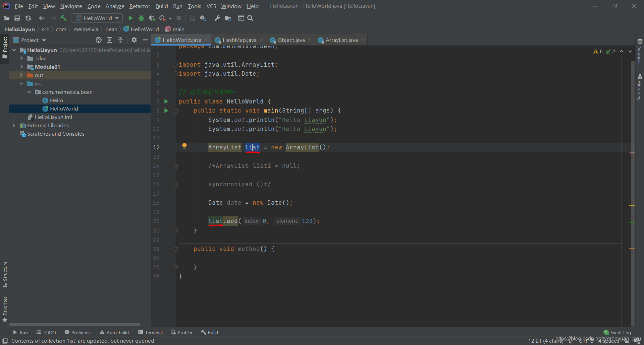Click Collapse All icon in Project panel
644x345 pixels.
point(120,40)
